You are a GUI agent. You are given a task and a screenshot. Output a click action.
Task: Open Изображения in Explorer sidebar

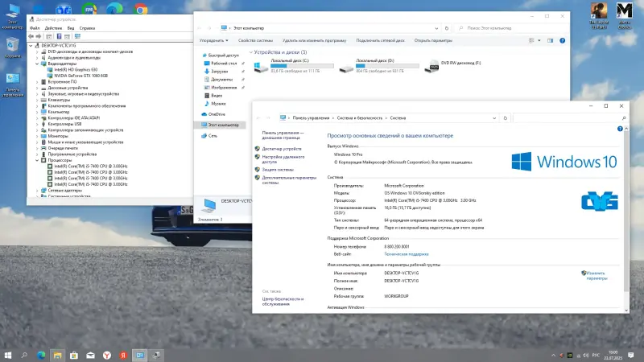(x=224, y=88)
